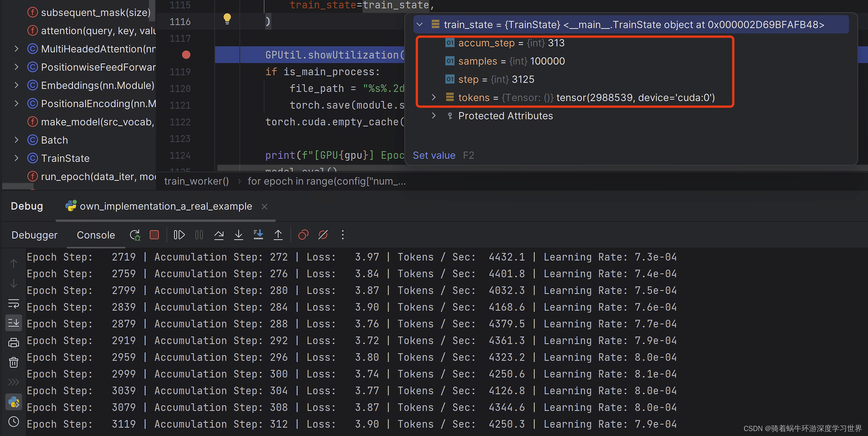Viewport: 868px width, 436px height.
Task: Click the Set value link
Action: click(x=434, y=155)
